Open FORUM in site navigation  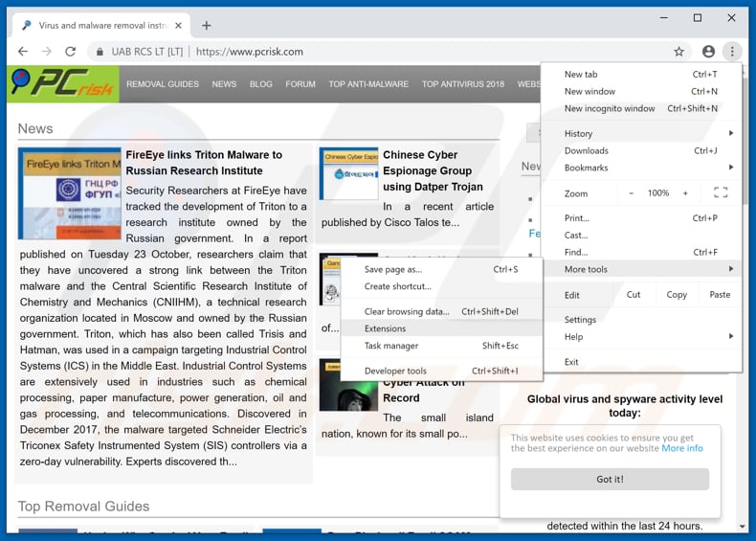point(300,84)
